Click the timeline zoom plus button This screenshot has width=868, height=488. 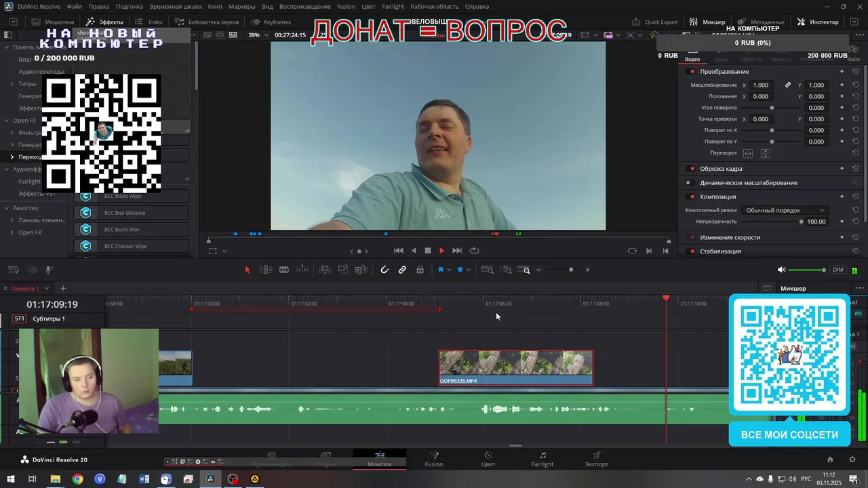click(587, 270)
